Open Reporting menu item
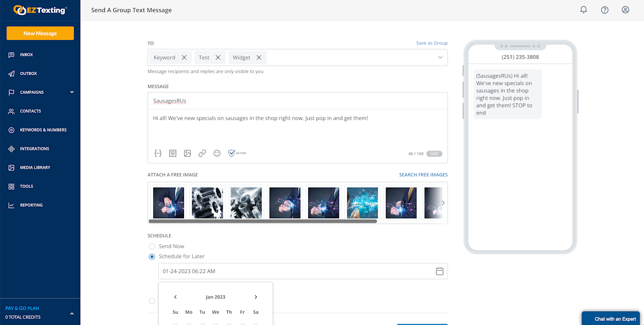The image size is (644, 325). (x=31, y=205)
